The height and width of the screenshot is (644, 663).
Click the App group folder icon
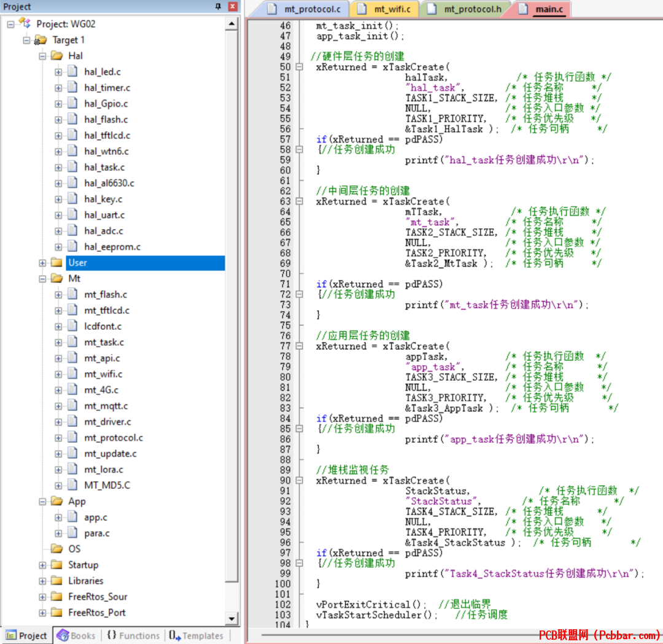[x=56, y=501]
